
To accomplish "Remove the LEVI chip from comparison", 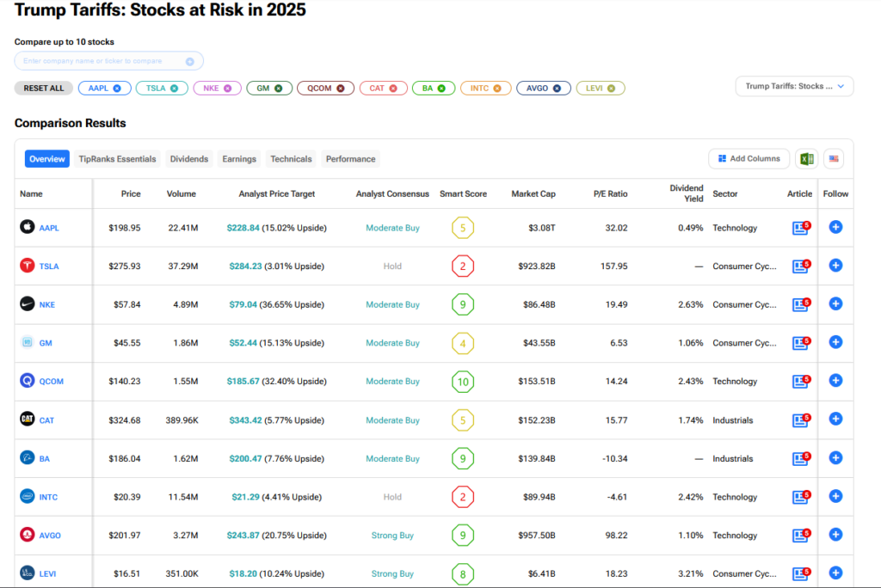I will pyautogui.click(x=612, y=89).
